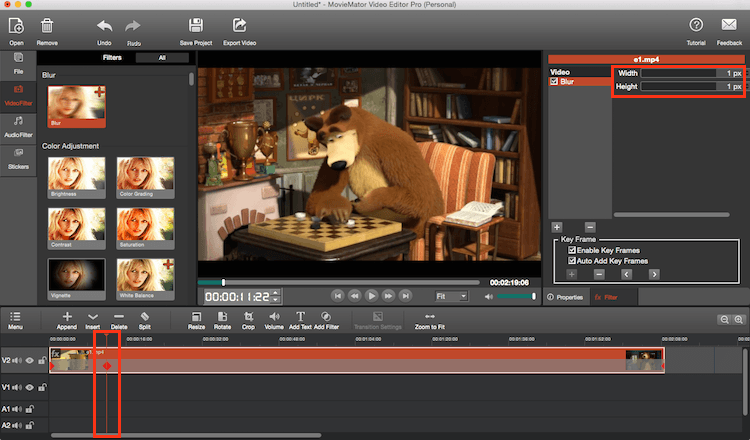
Task: Hide the V1 track video
Action: pos(30,387)
